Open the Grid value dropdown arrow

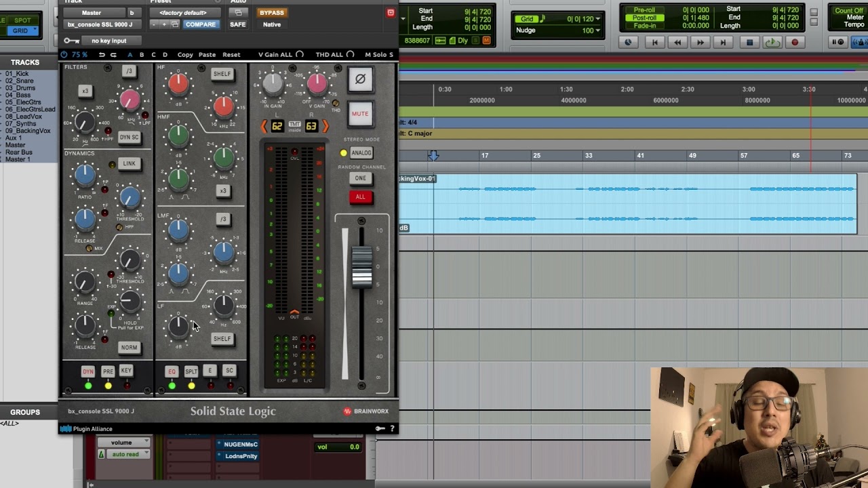tap(598, 19)
